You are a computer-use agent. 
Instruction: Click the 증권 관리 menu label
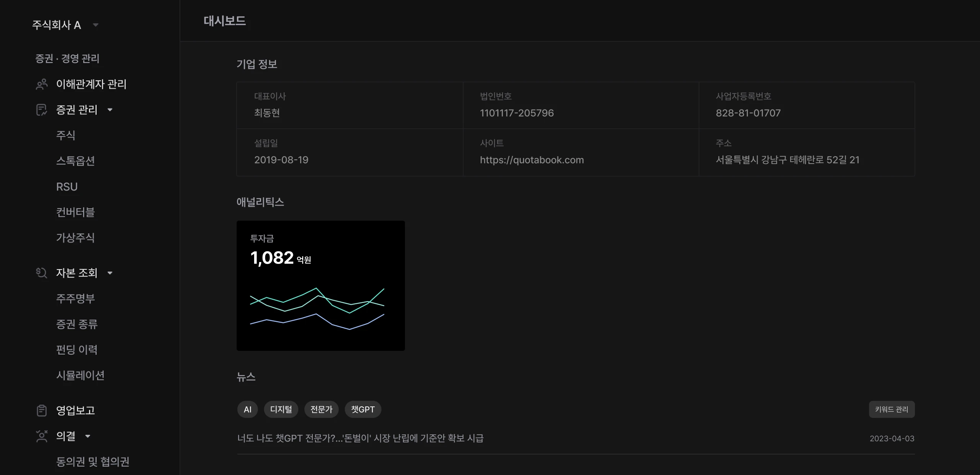pos(77,110)
